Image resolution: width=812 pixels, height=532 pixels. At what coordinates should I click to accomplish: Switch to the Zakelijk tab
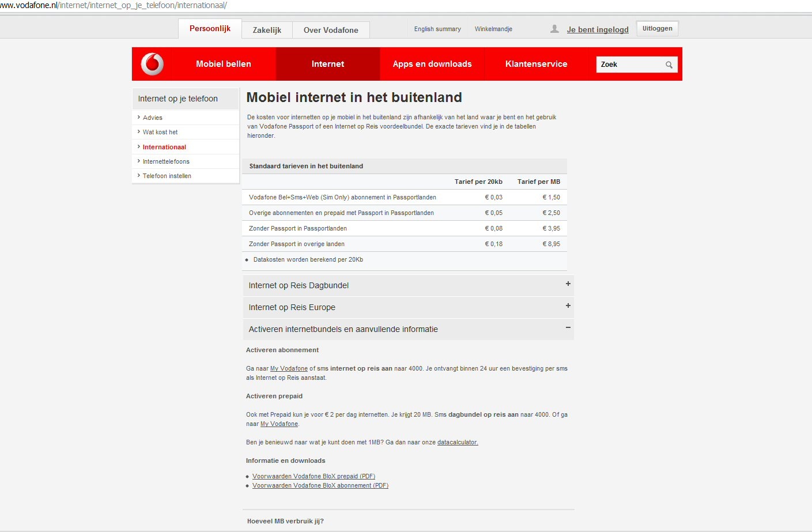click(267, 30)
